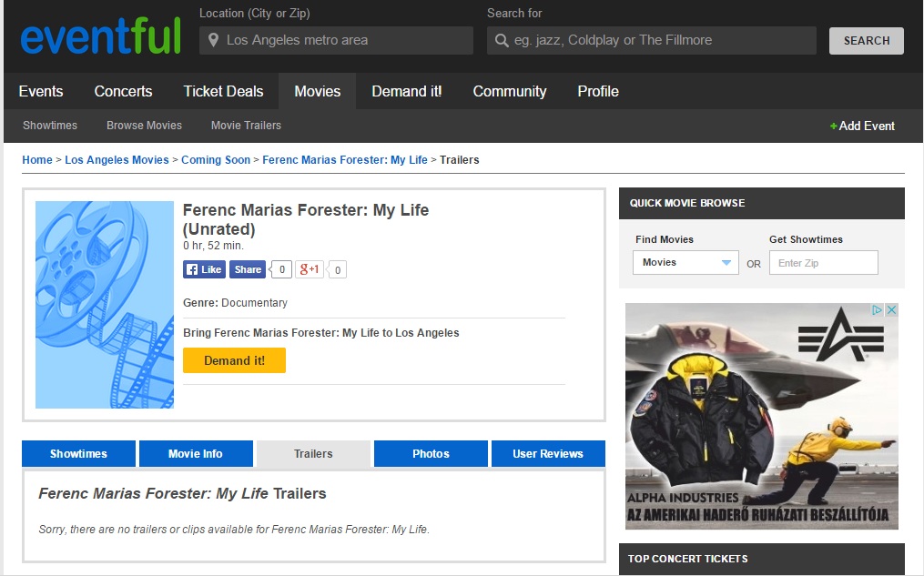Switch to the Showtimes tab
Viewport: 924px width, 576px height.
coord(78,453)
